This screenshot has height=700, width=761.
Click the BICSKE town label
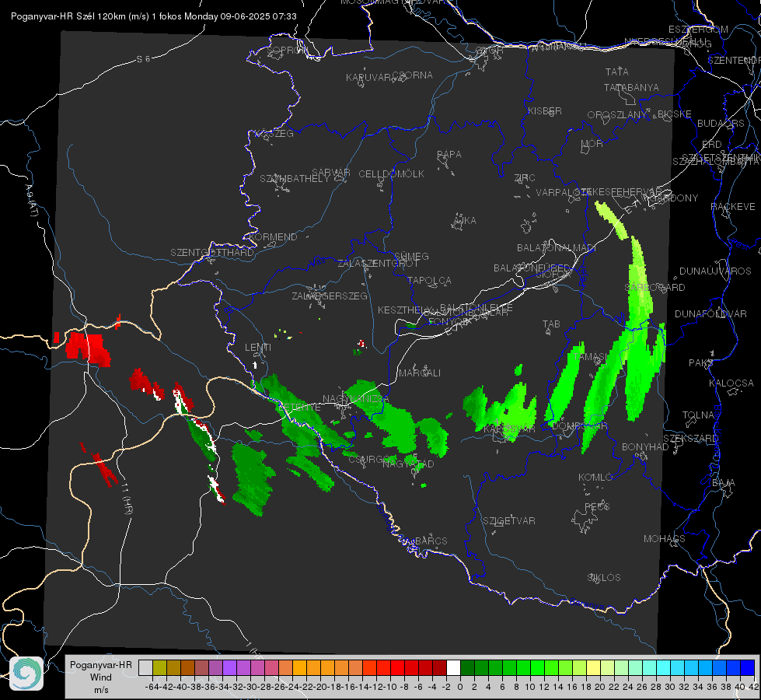[675, 114]
